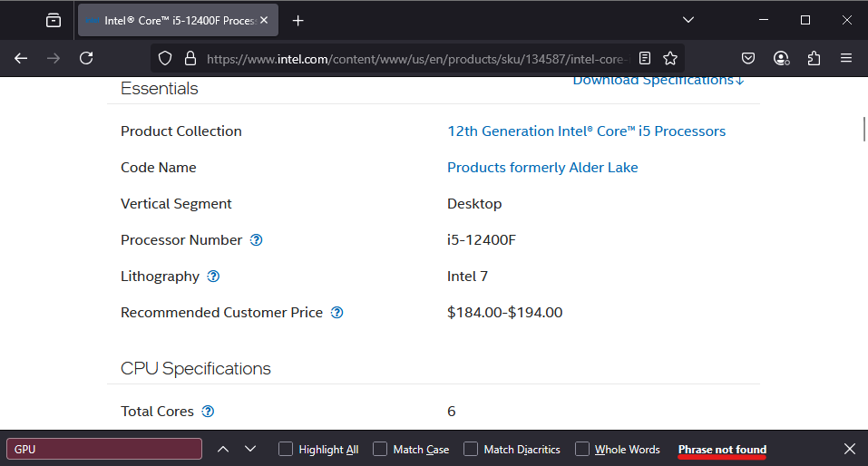Open the Firefox application hamburger menu
The image size is (868, 466).
846,58
